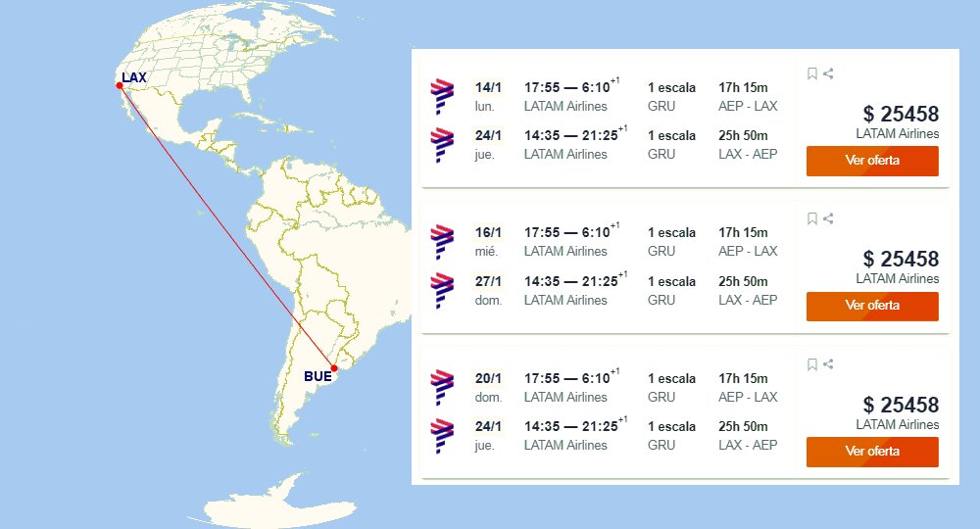The height and width of the screenshot is (529, 980).
Task: Open Ver oferta for 16/1 trip
Action: pyautogui.click(x=872, y=306)
